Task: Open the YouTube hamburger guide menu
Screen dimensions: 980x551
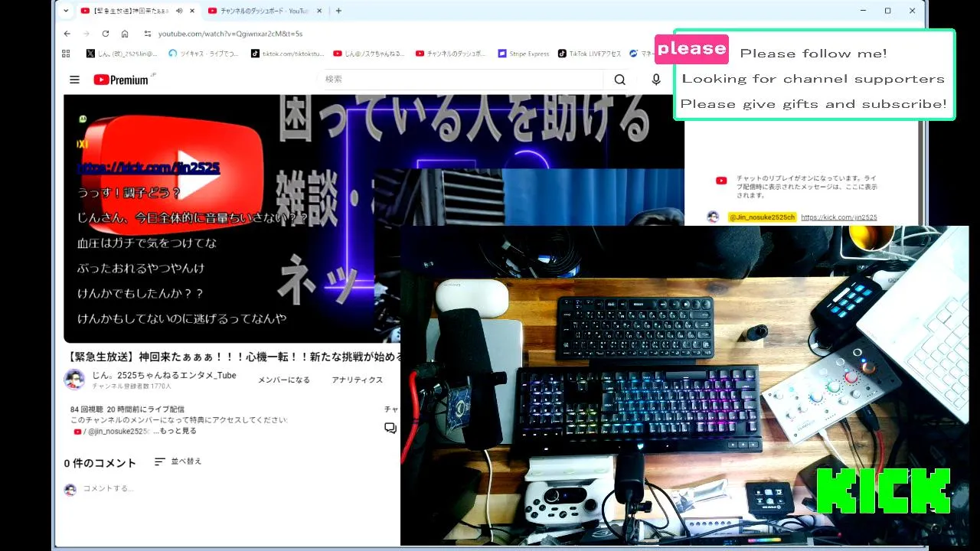Action: 74,80
